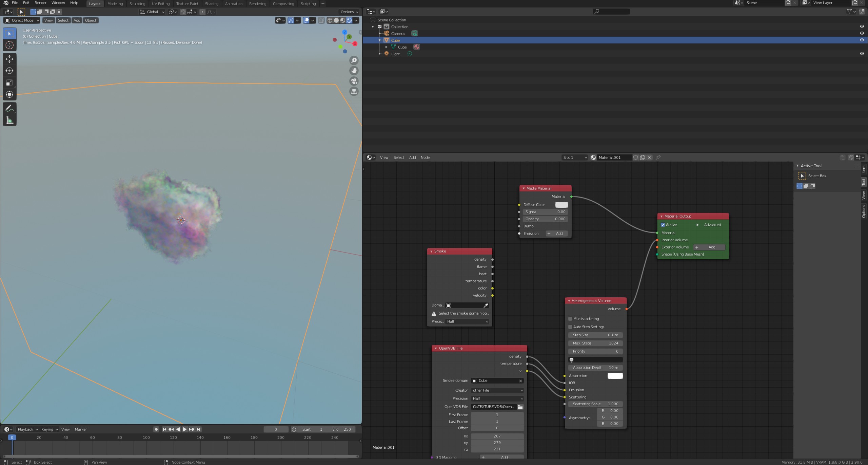Click Add button beside Emission in Matte Material
The height and width of the screenshot is (465, 868).
(x=556, y=234)
